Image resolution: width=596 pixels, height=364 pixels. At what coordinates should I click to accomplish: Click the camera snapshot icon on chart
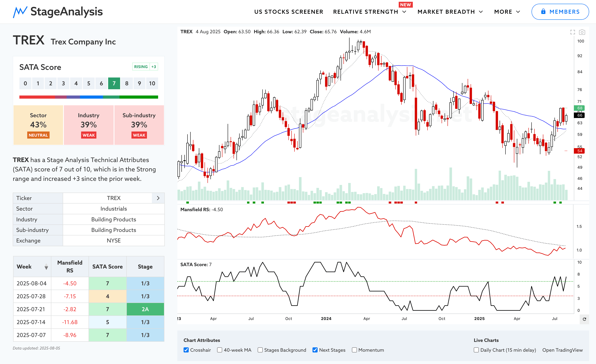(582, 32)
